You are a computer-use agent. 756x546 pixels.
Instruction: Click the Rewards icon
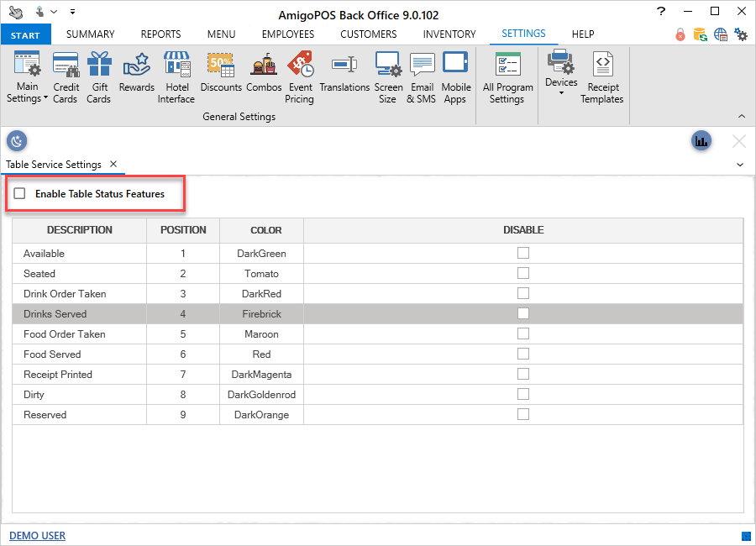(136, 72)
